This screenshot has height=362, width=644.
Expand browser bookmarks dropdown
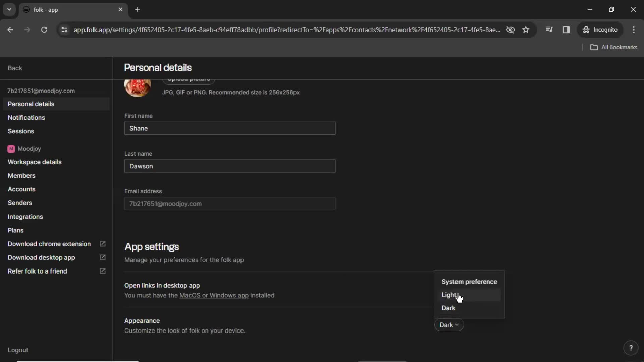614,47
